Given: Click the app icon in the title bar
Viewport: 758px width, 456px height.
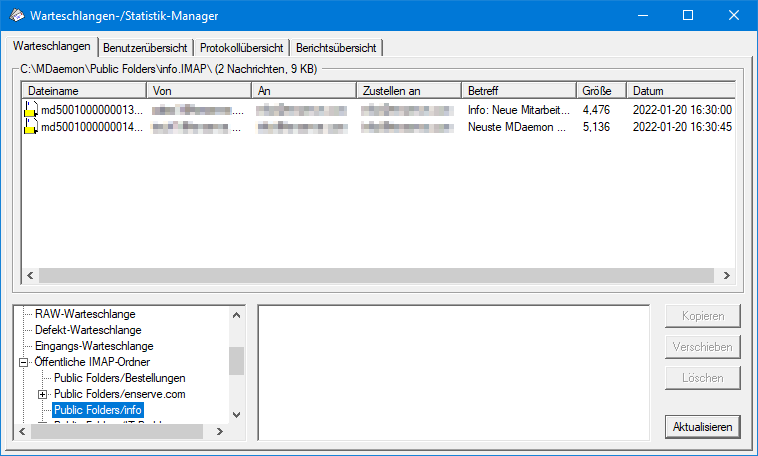Looking at the screenshot, I should pos(17,16).
